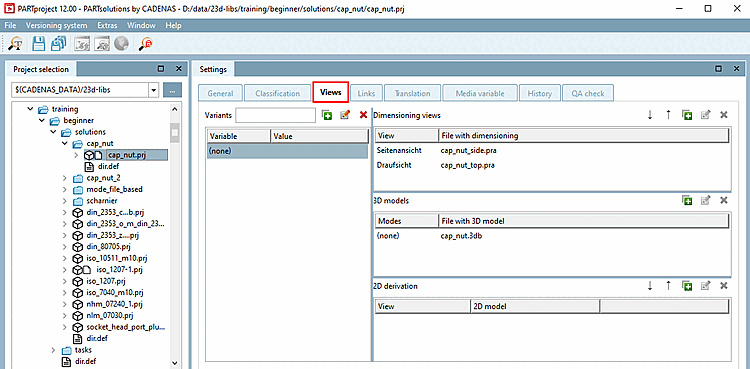The height and width of the screenshot is (369, 750).
Task: Click the save (floppy disk) toolbar icon
Action: [x=39, y=44]
